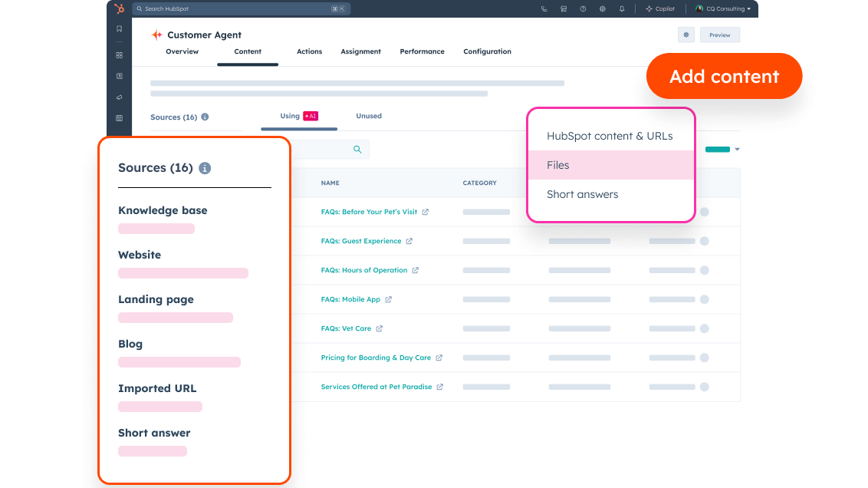This screenshot has height=488, width=868.
Task: Open Copilot from the top navigation
Action: point(659,8)
